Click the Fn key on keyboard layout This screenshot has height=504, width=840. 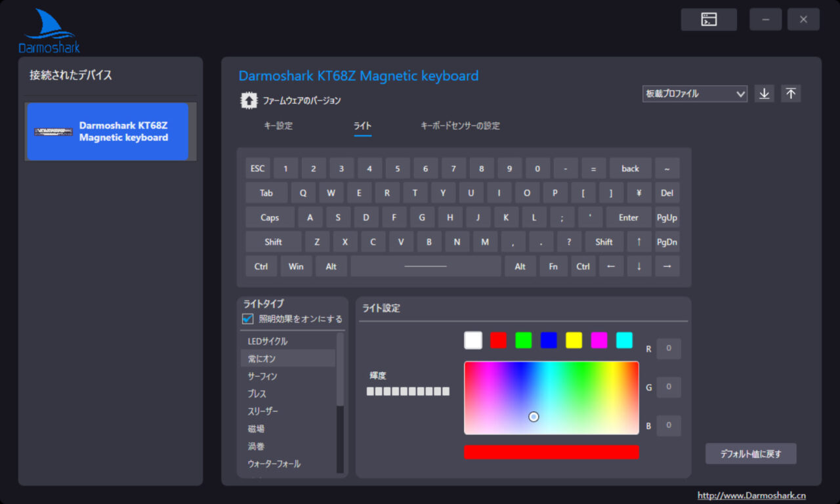click(x=553, y=266)
